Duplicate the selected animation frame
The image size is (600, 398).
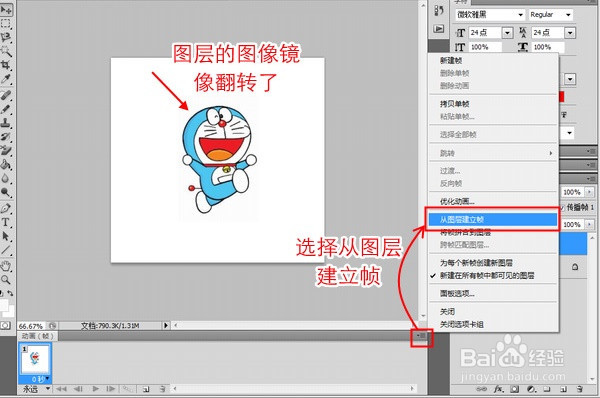click(146, 389)
